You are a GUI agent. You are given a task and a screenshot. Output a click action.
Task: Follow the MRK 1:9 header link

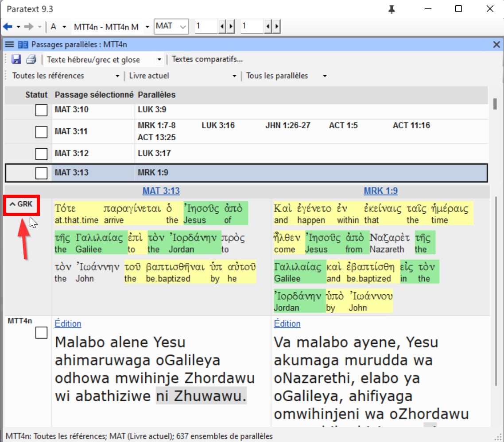(x=380, y=191)
